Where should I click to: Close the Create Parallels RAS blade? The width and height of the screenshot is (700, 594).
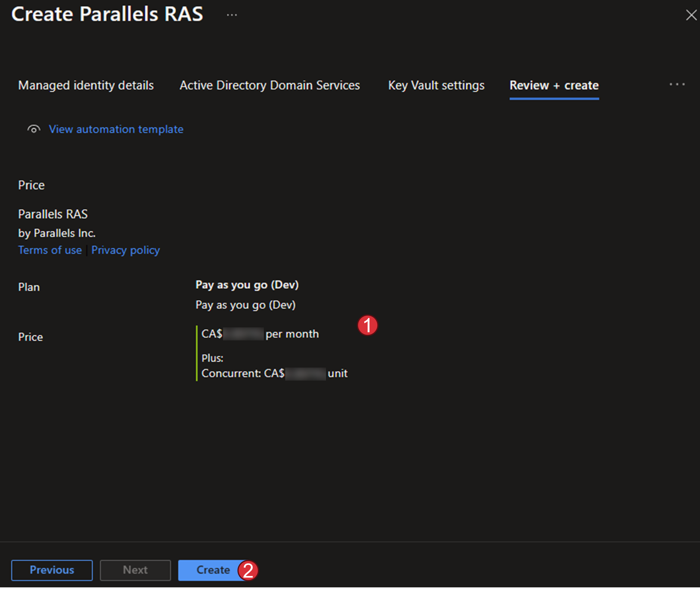[691, 15]
